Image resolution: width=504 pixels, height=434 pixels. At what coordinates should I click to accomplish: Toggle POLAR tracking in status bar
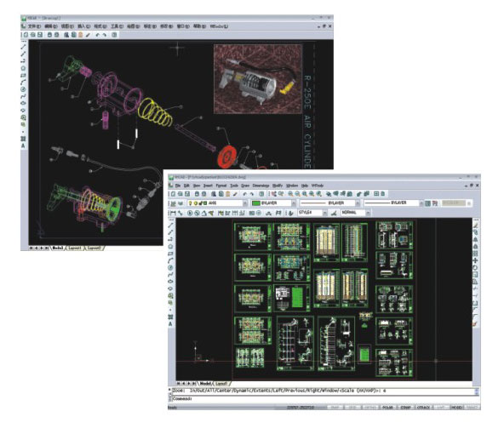(x=388, y=408)
